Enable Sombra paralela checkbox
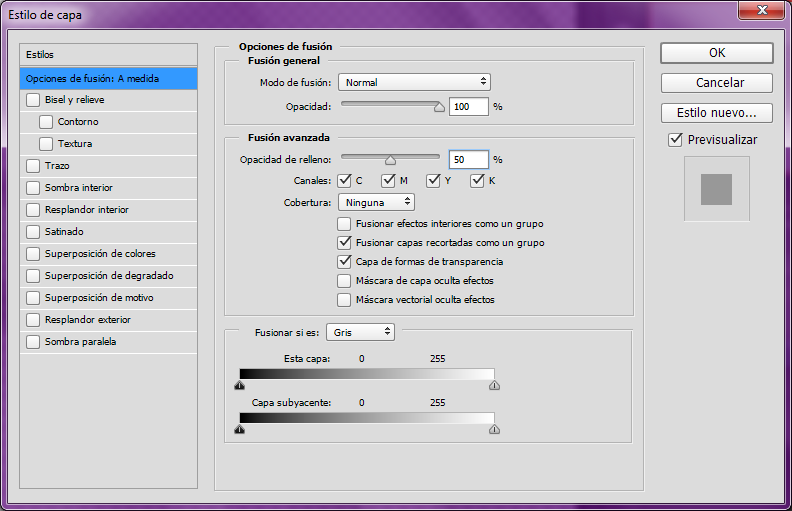This screenshot has width=792, height=511. [33, 342]
